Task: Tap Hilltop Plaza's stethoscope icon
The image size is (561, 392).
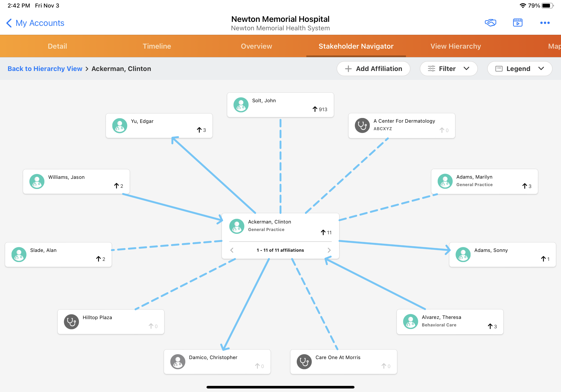Action: [x=71, y=322]
